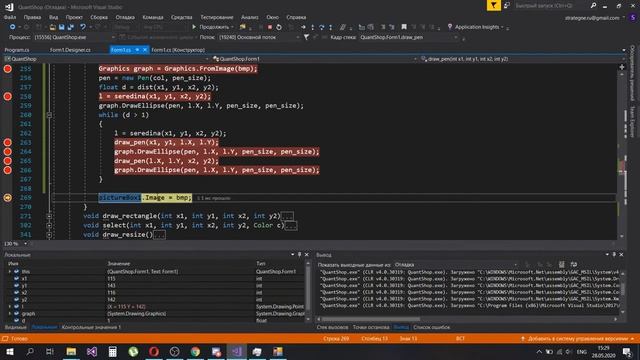Click the Show Next Statement arrow icon
This screenshot has height=360, width=640.
[x=303, y=27]
